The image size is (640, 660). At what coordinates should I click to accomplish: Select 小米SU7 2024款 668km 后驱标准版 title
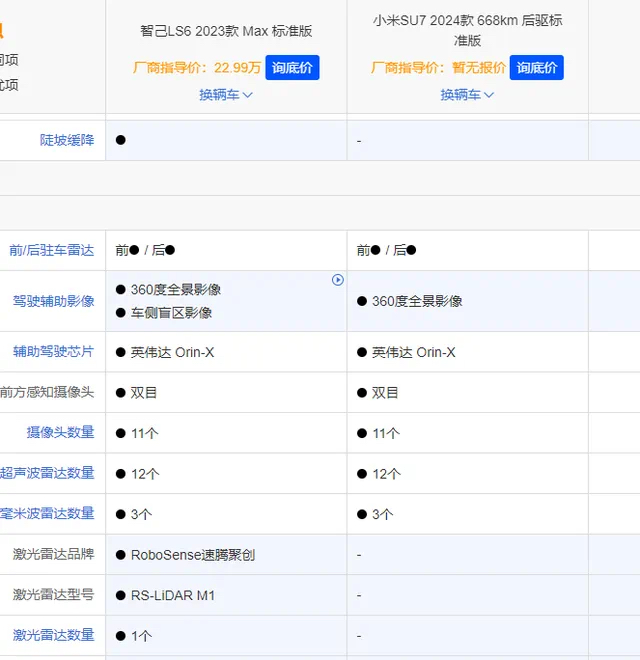pos(467,30)
